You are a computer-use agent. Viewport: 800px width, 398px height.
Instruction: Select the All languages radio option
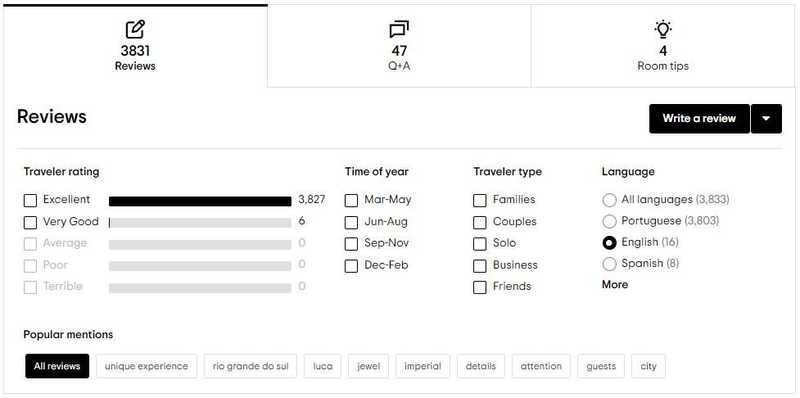(609, 200)
